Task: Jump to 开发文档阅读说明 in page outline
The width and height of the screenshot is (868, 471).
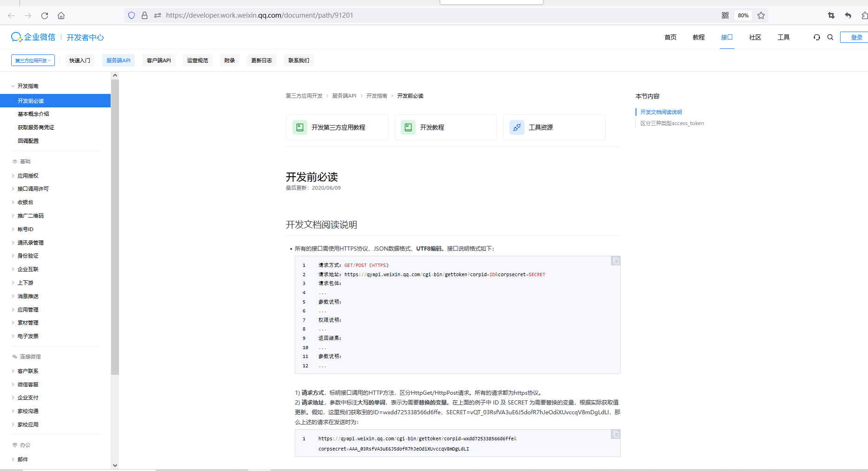Action: click(661, 112)
